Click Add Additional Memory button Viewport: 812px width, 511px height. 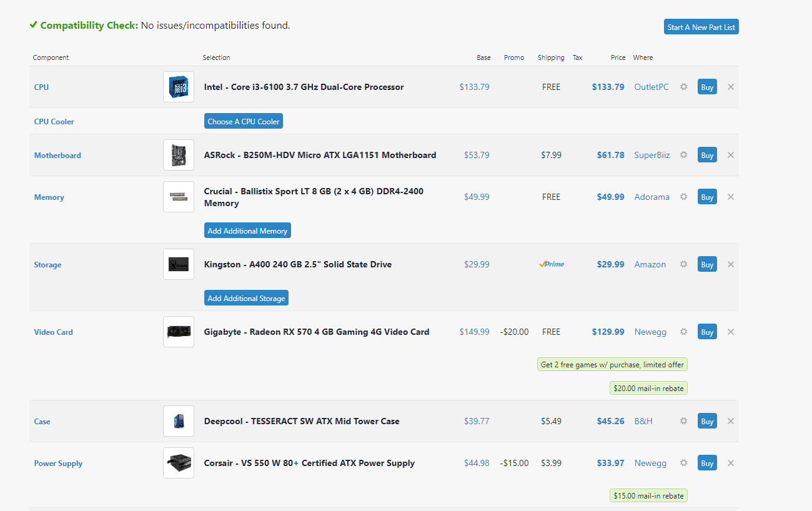[247, 231]
